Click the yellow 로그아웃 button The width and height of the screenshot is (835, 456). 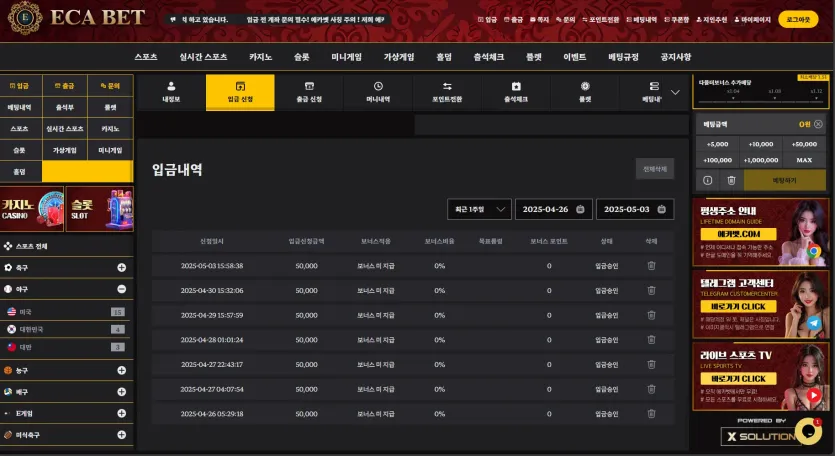tap(798, 20)
